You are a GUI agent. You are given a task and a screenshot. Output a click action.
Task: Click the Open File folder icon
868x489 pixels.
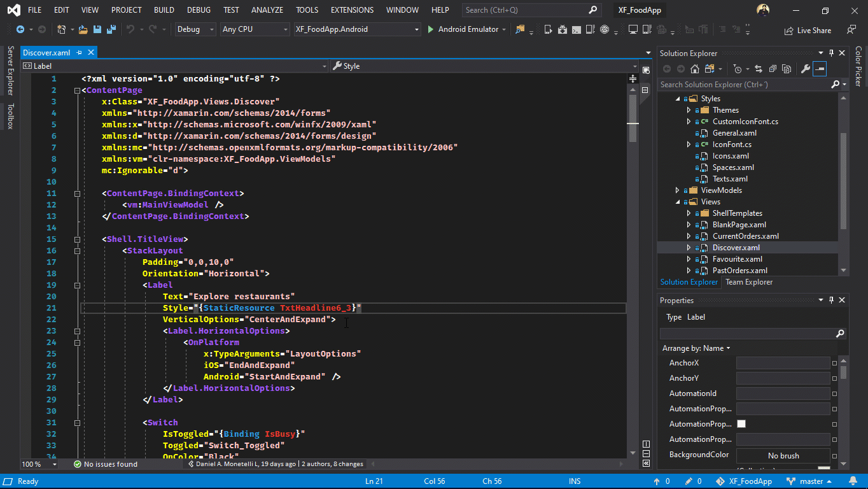coord(83,29)
